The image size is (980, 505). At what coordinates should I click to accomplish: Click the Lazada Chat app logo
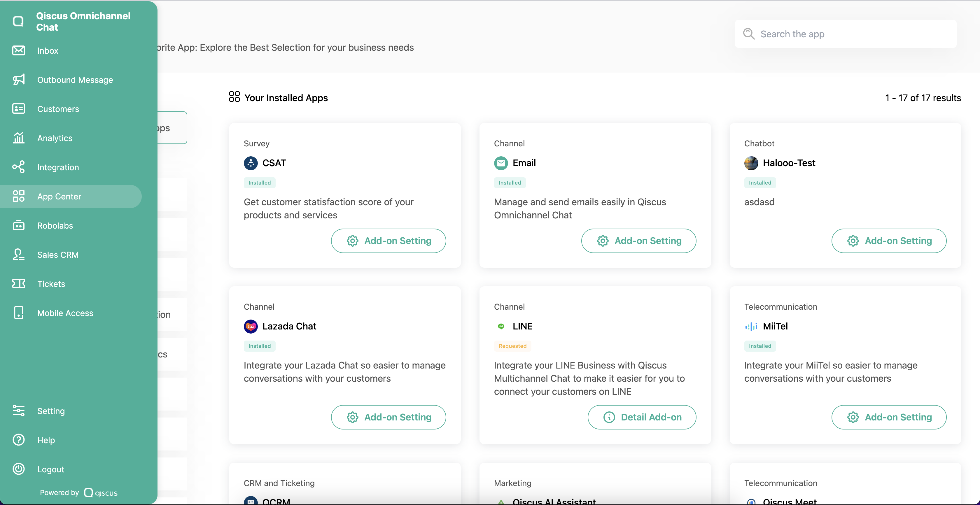(250, 326)
